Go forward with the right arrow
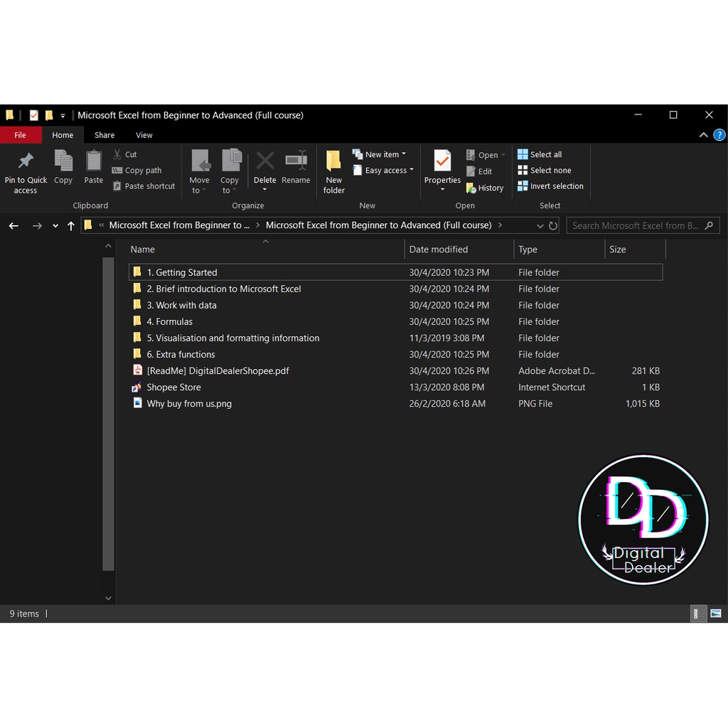 tap(37, 225)
